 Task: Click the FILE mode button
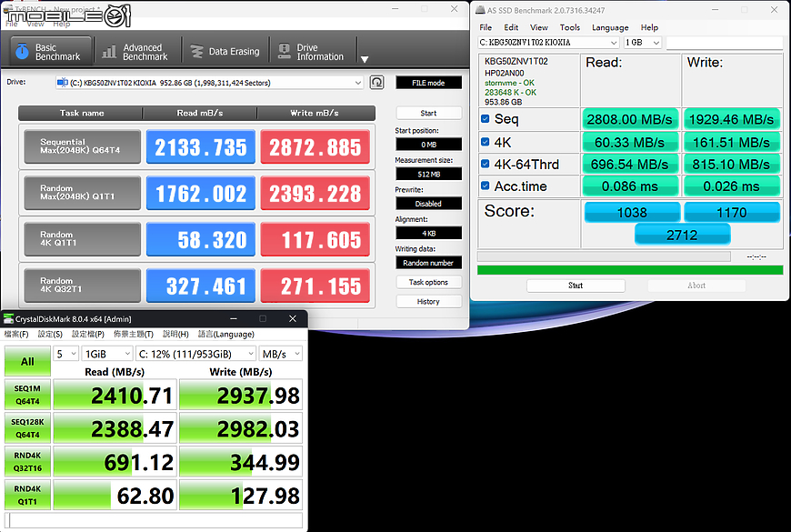[x=428, y=83]
